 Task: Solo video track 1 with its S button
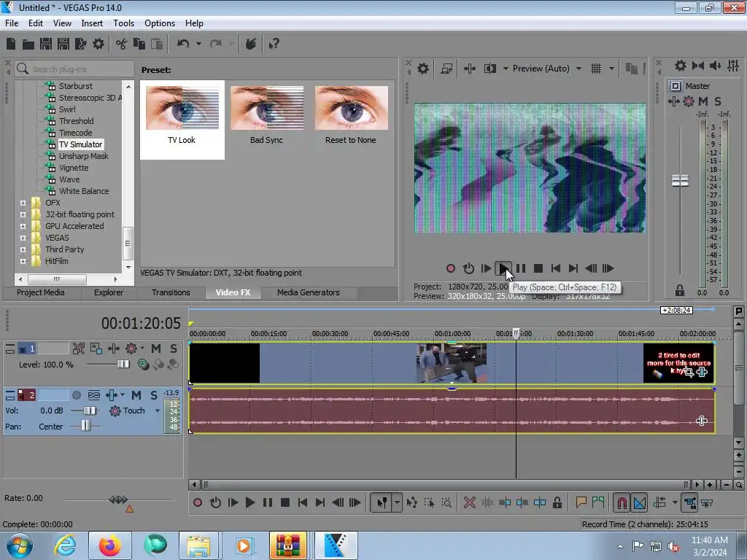pyautogui.click(x=174, y=349)
